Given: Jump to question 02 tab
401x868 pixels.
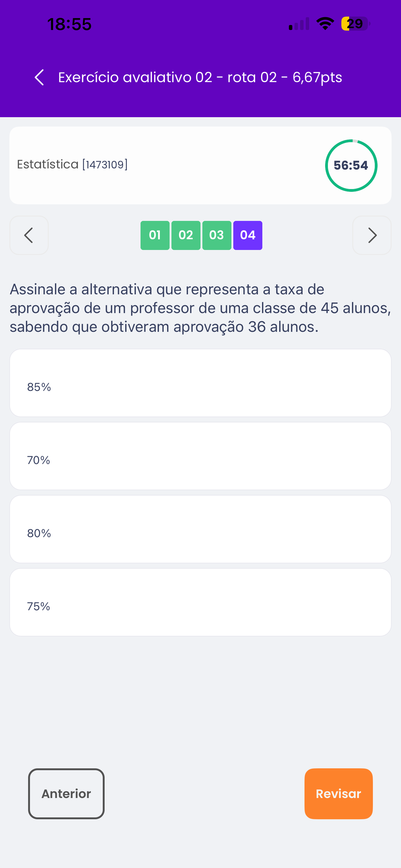Looking at the screenshot, I should 186,236.
